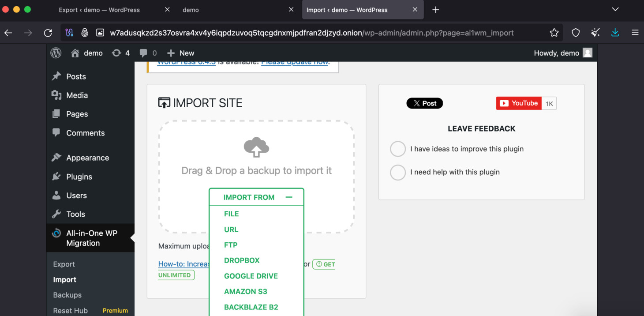Click the New content plus button
This screenshot has height=316, width=644.
[180, 53]
